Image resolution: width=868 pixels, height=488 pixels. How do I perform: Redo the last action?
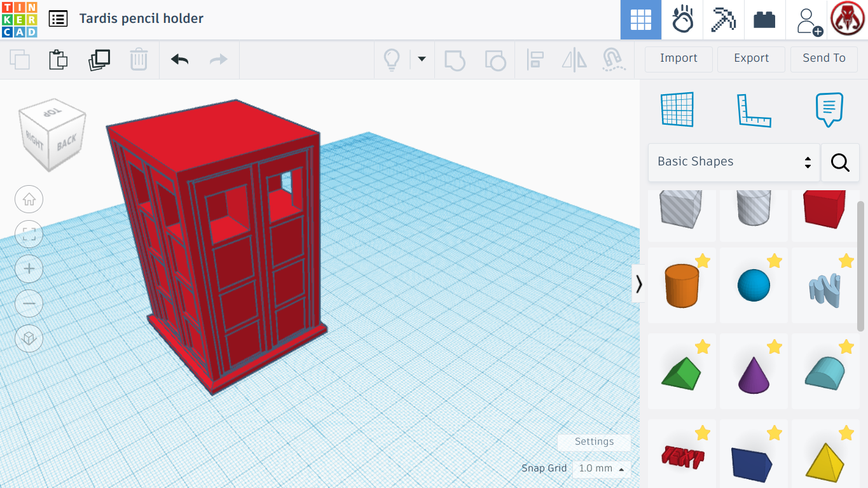219,59
